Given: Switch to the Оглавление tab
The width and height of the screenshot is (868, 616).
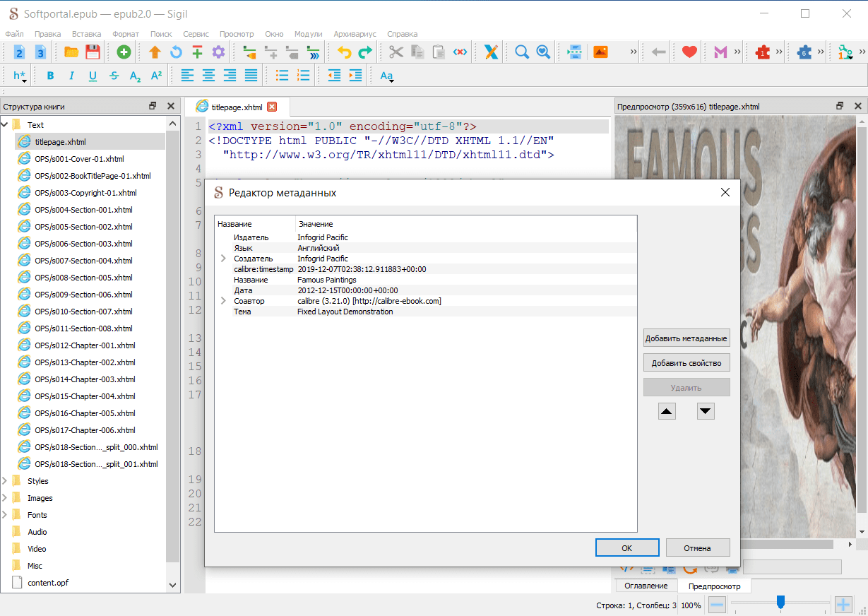Looking at the screenshot, I should click(646, 586).
